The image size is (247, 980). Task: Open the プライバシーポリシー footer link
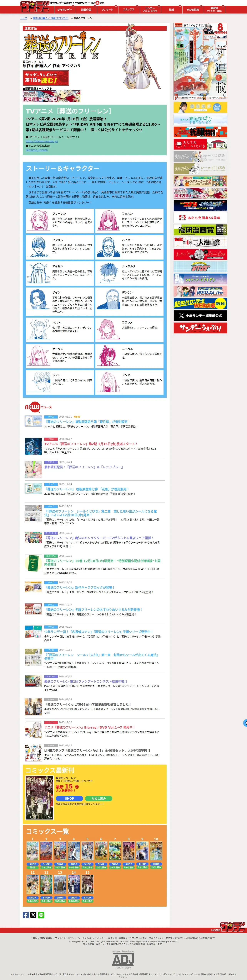click(x=80, y=938)
